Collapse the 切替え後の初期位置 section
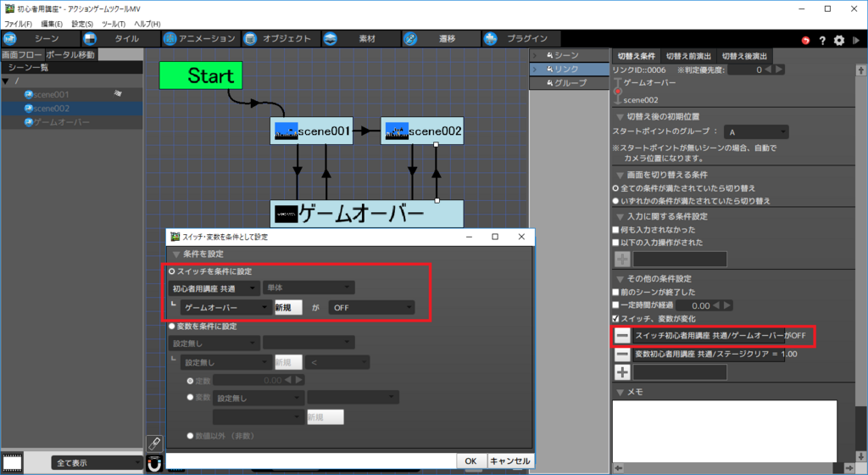Screen dimensions: 868x475 [x=620, y=117]
